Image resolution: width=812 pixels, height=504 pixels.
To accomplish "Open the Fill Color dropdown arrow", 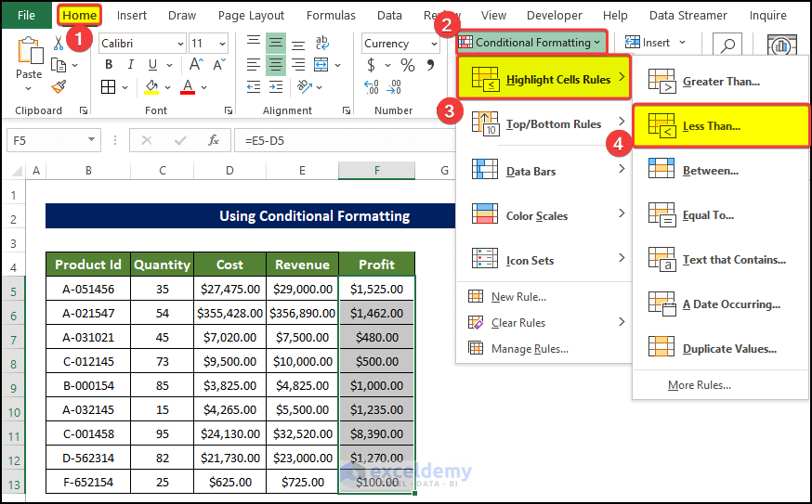I will (x=168, y=87).
